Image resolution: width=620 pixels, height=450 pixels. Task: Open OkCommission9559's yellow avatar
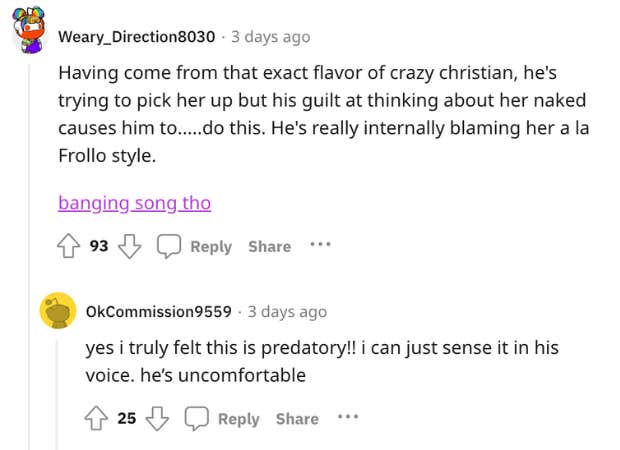pos(58,311)
